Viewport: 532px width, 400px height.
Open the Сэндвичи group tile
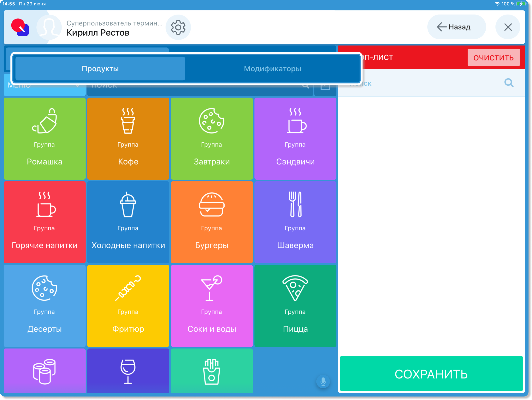tap(295, 138)
